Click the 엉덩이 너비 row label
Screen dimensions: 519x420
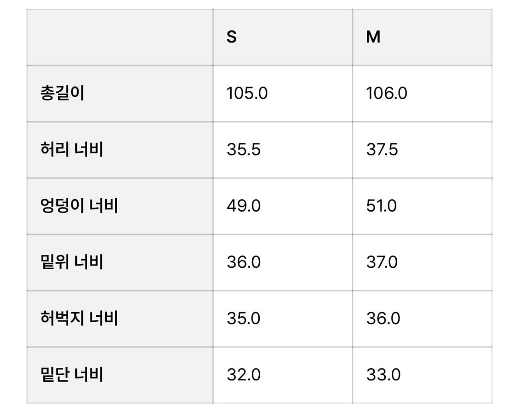(79, 206)
